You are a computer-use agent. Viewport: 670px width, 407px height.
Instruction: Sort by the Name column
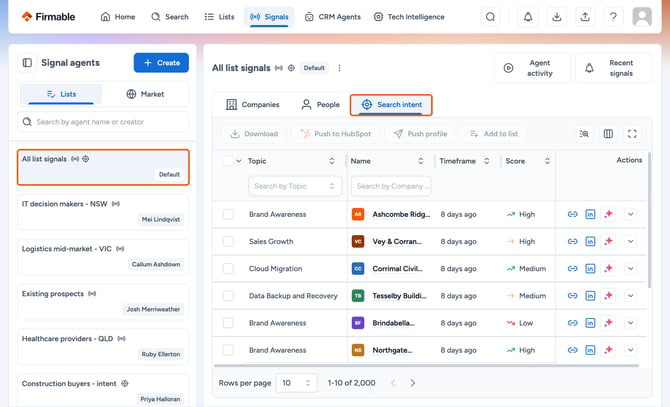(x=420, y=161)
